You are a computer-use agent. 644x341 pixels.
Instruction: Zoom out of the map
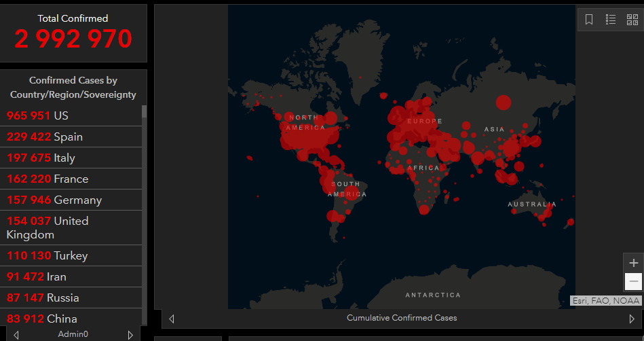(x=633, y=281)
